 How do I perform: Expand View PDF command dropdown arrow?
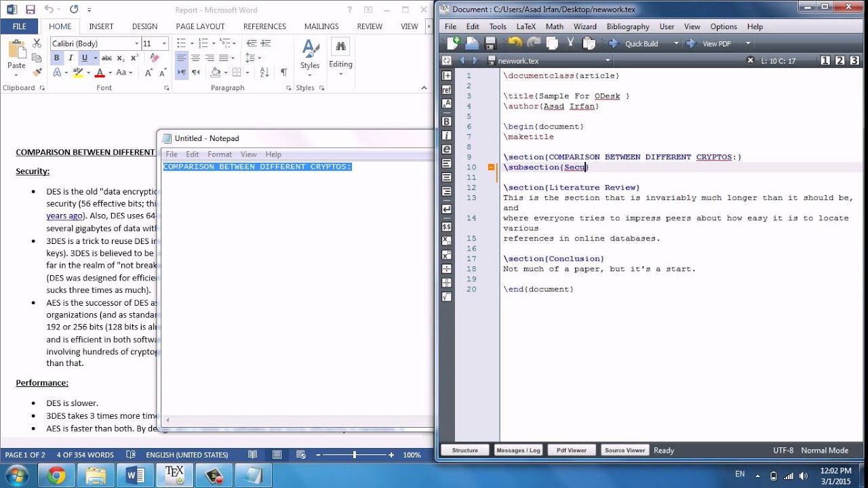[x=748, y=43]
